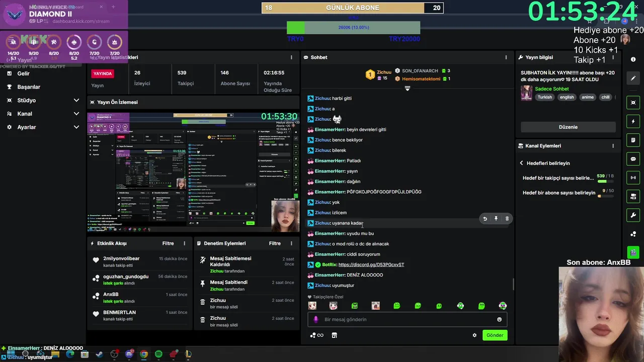Click the Kicks infinity icon below chat

click(316, 335)
